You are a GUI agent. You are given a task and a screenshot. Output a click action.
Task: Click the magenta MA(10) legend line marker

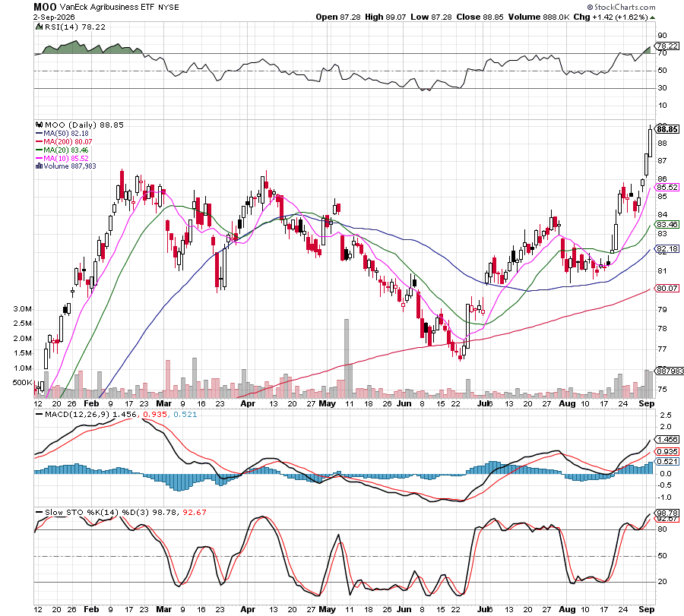click(39, 159)
